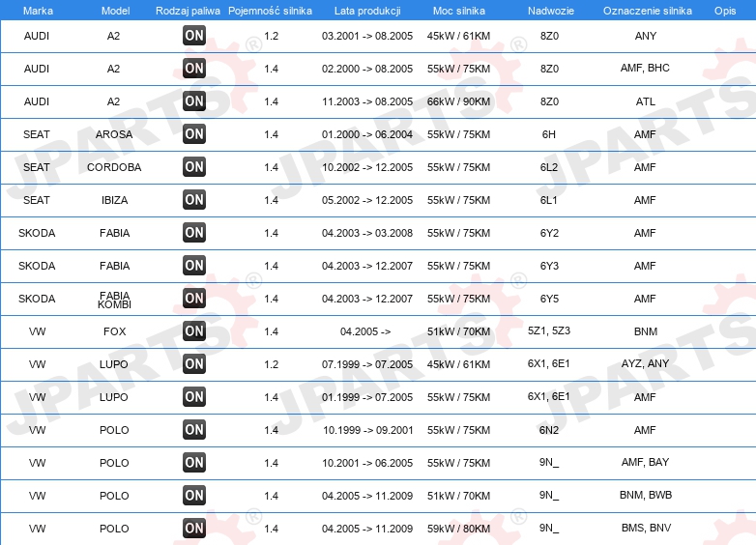Click the ON icon in the VW Lupo 1.2 row
This screenshot has height=545, width=756.
click(194, 363)
